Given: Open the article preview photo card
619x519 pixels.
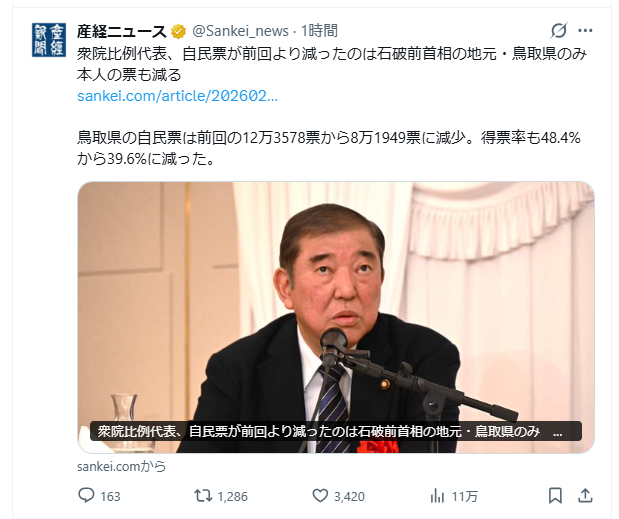Looking at the screenshot, I should 336,317.
